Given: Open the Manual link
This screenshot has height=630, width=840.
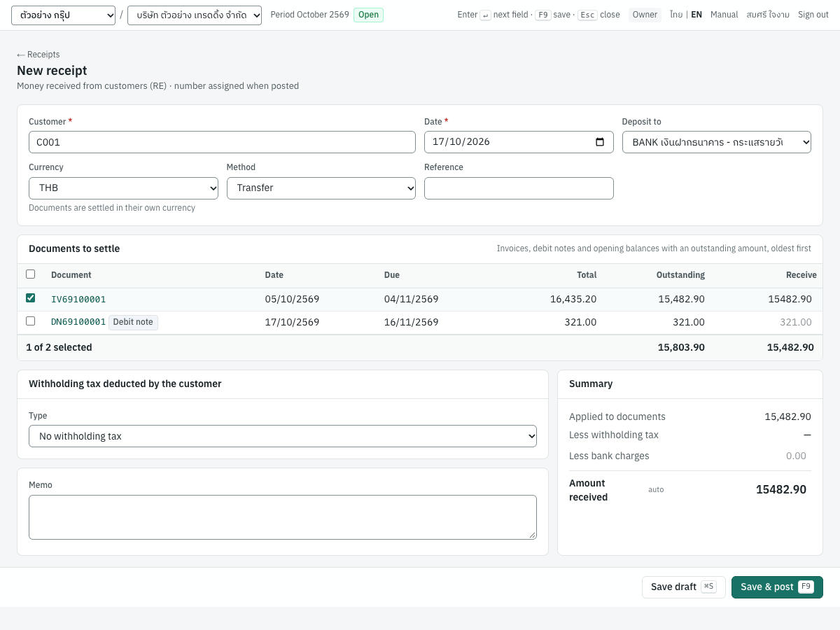Looking at the screenshot, I should tap(724, 15).
